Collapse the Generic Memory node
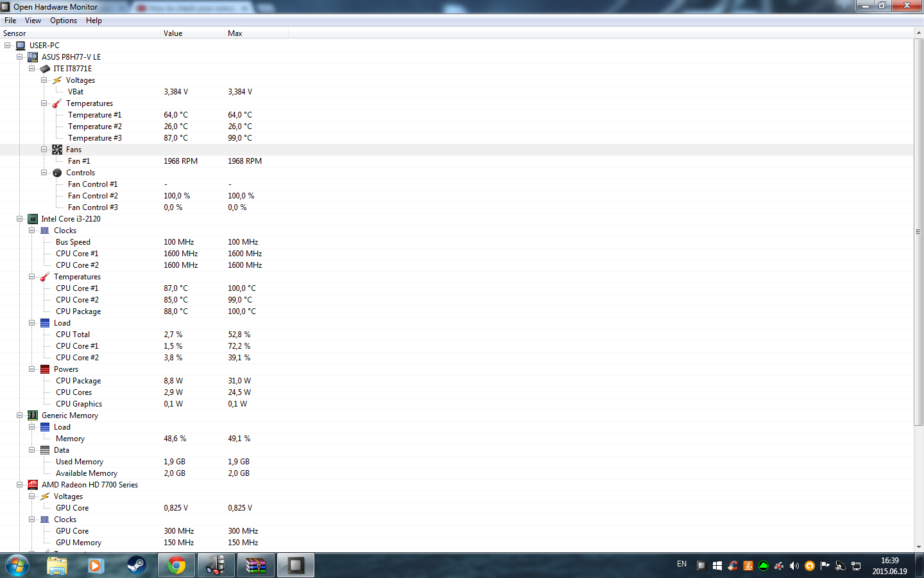The width and height of the screenshot is (924, 578). coord(20,416)
